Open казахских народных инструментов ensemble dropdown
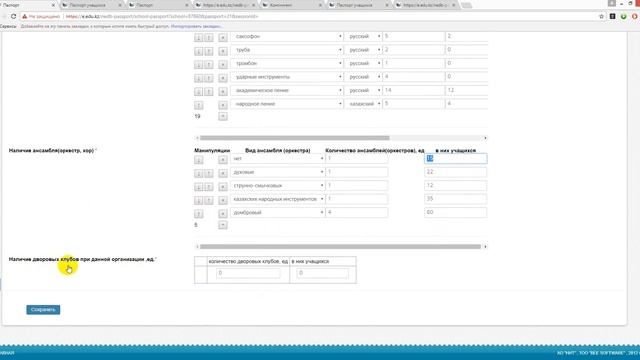The height and width of the screenshot is (360, 640). coord(278,199)
